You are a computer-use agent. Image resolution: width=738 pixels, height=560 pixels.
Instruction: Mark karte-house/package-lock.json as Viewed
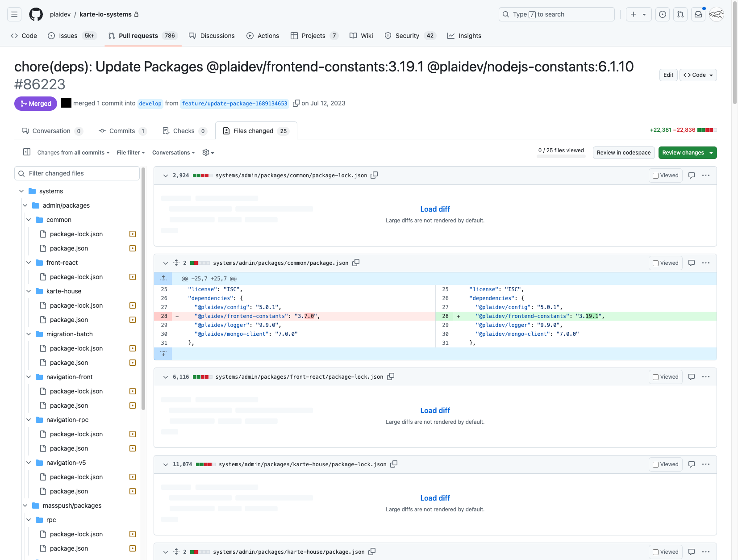click(655, 464)
